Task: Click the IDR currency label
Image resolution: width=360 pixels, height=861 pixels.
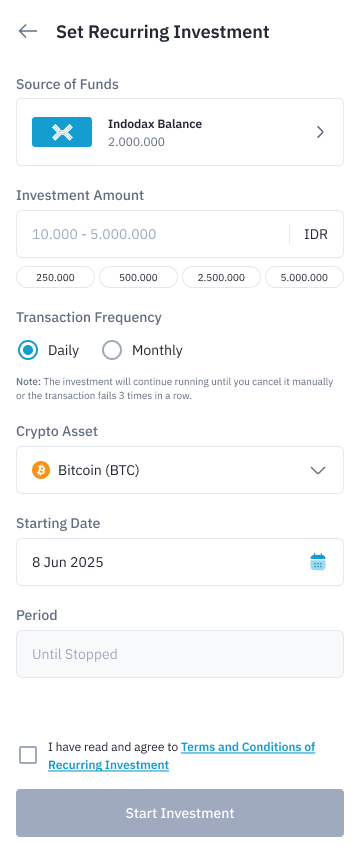Action: pos(316,234)
